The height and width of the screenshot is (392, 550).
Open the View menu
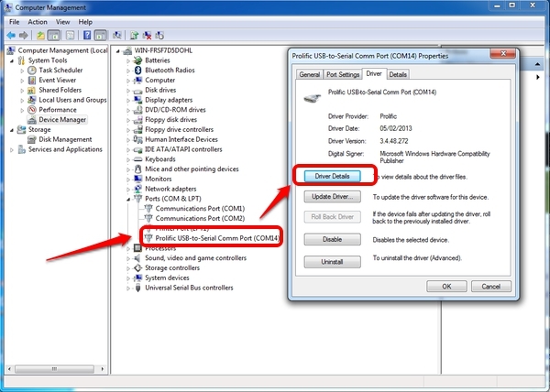point(62,22)
